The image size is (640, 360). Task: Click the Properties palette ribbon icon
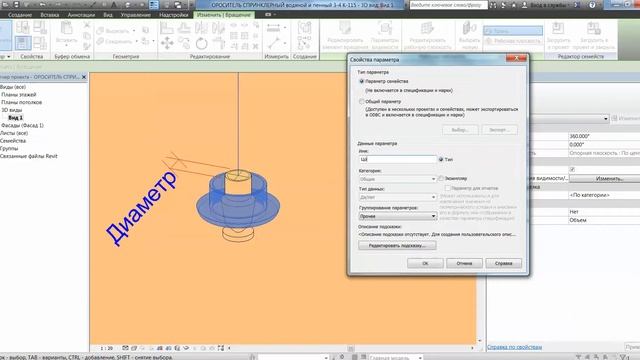[23, 43]
